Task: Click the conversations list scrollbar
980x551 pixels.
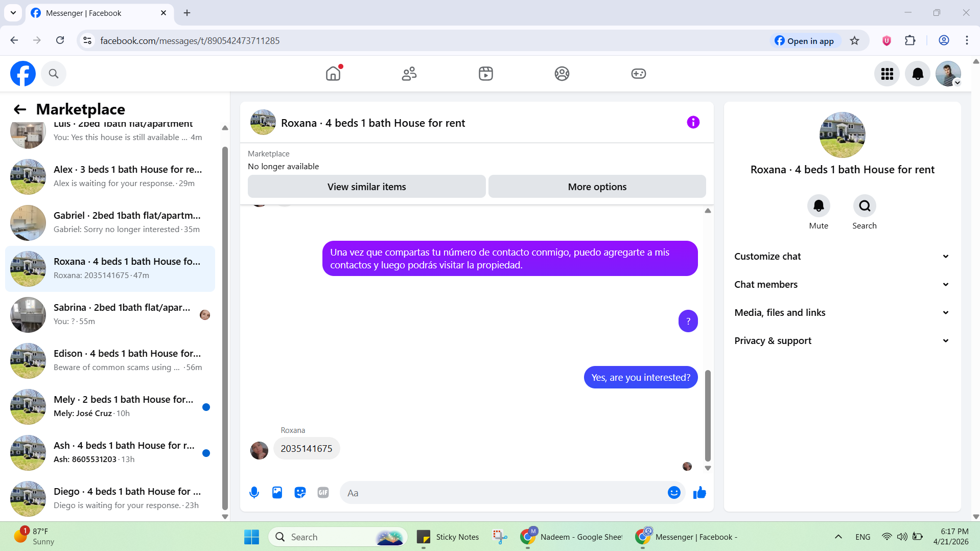Action: click(x=225, y=328)
